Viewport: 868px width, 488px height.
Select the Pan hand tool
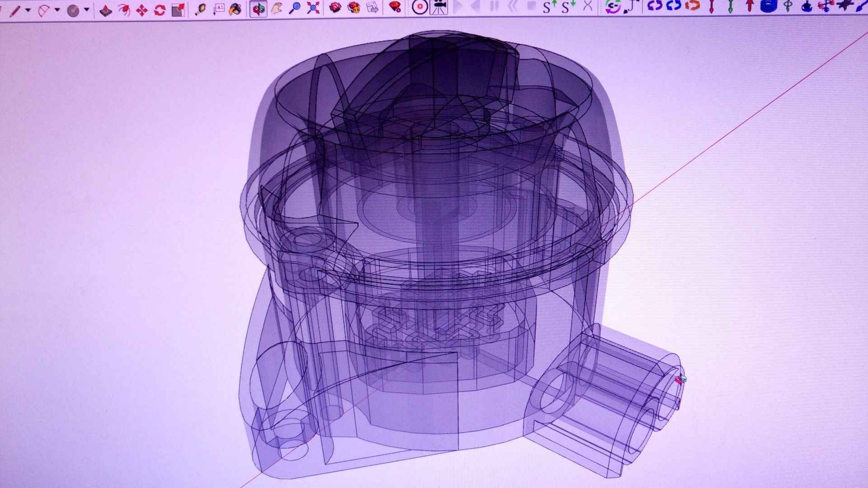(x=277, y=8)
